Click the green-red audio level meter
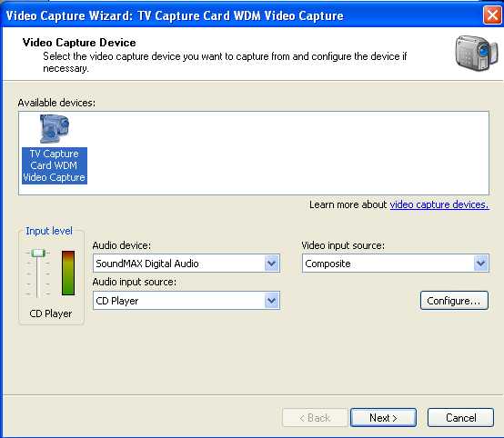 tap(68, 273)
